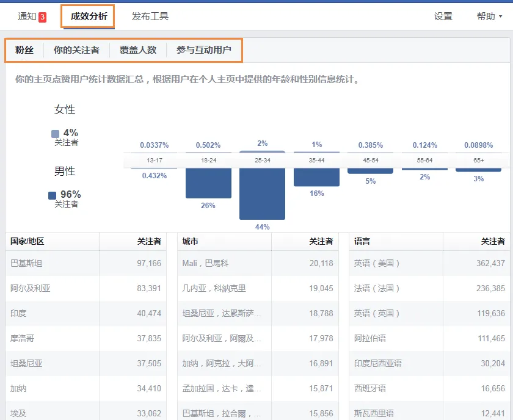The image size is (513, 420).
Task: Click the 印度尼西亚语 language row
Action: click(429, 363)
